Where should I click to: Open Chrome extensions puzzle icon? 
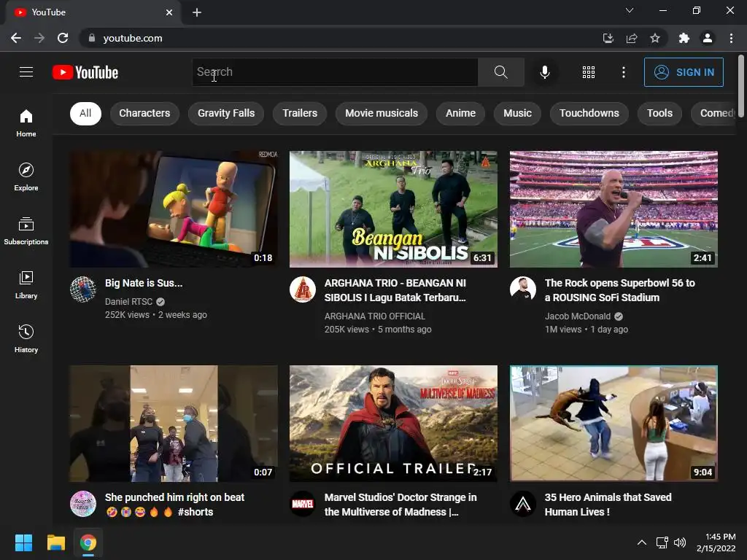pos(684,38)
